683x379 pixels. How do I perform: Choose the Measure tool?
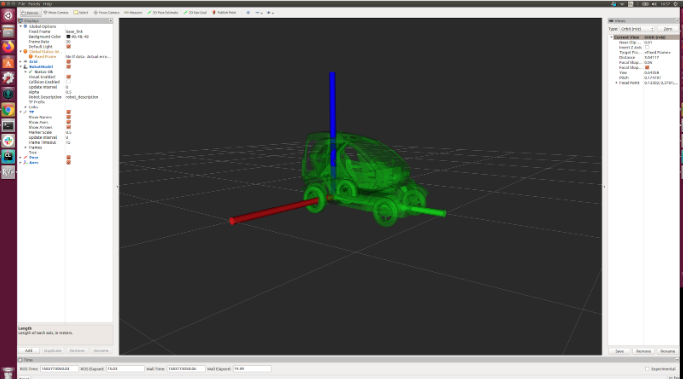coord(133,13)
